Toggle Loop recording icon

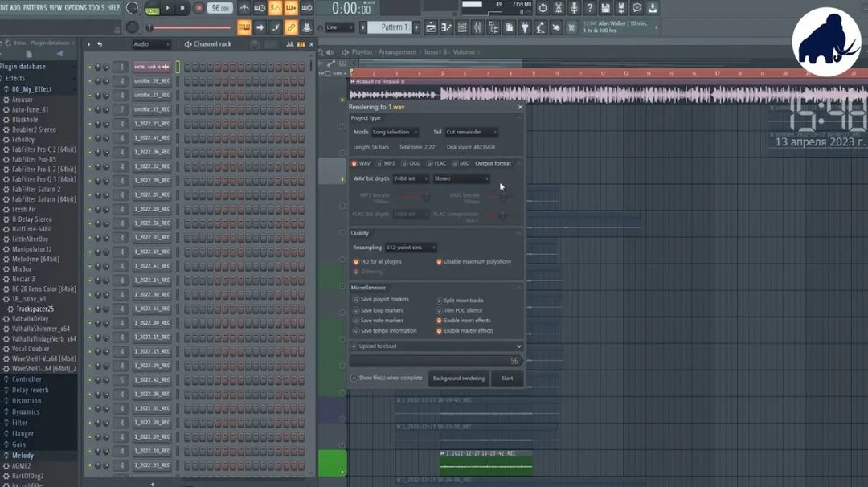[x=306, y=8]
